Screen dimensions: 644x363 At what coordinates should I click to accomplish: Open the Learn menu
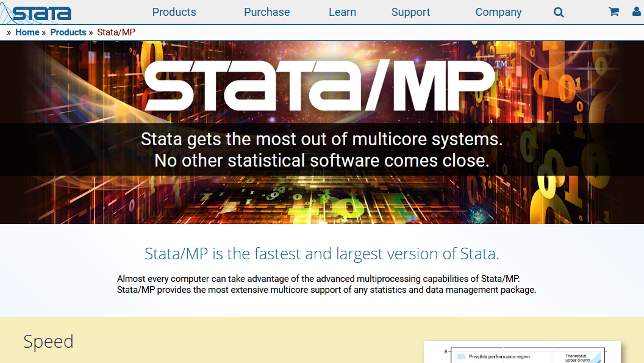[x=342, y=12]
